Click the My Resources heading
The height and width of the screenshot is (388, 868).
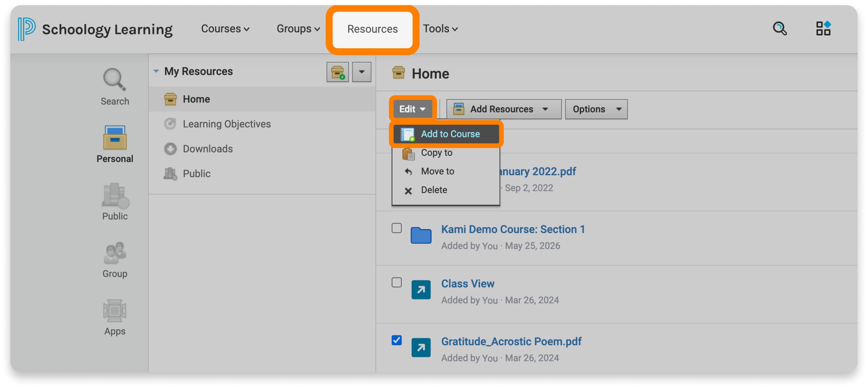pos(198,71)
